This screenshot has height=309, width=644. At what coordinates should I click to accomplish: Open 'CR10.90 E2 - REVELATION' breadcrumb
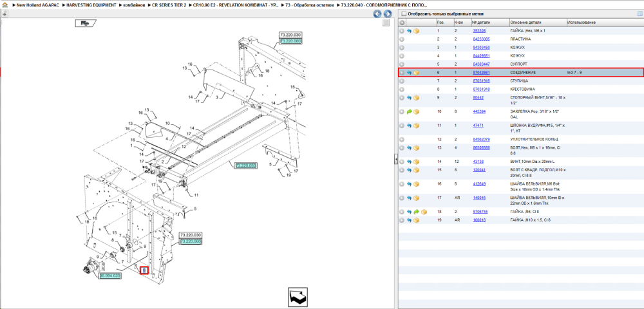click(x=236, y=5)
